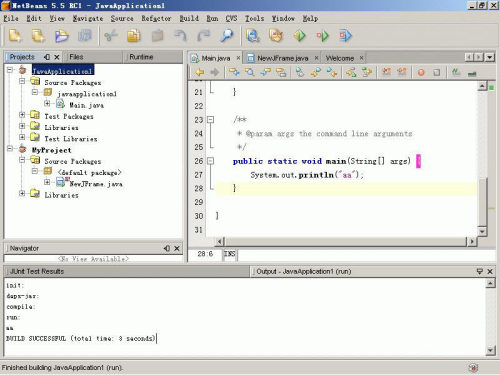Click the Save All toolbar icon
500x375 pixels.
coord(85,35)
